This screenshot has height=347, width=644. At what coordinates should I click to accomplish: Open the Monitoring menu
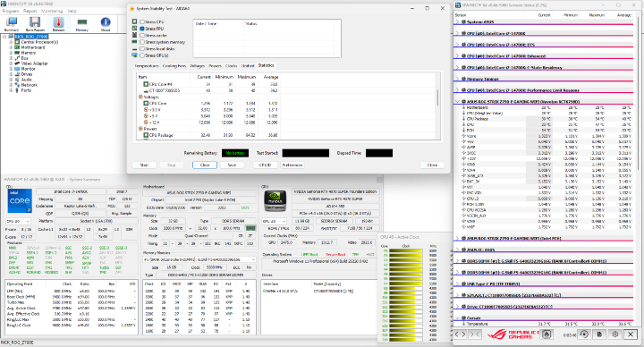tap(52, 11)
